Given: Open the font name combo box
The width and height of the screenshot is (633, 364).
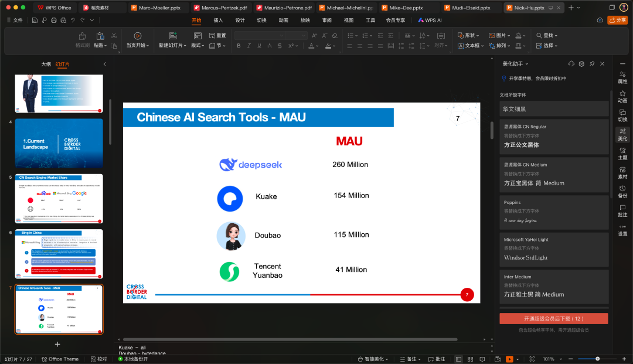Looking at the screenshot, I should click(x=260, y=36).
